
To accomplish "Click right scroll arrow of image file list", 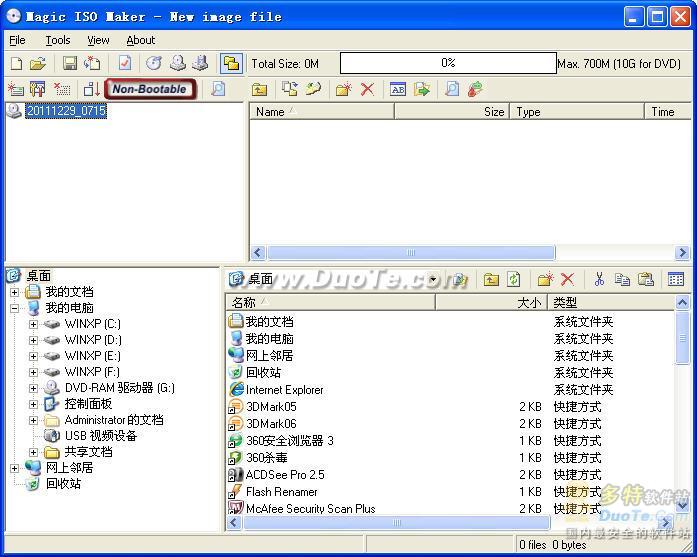I will pos(682,252).
